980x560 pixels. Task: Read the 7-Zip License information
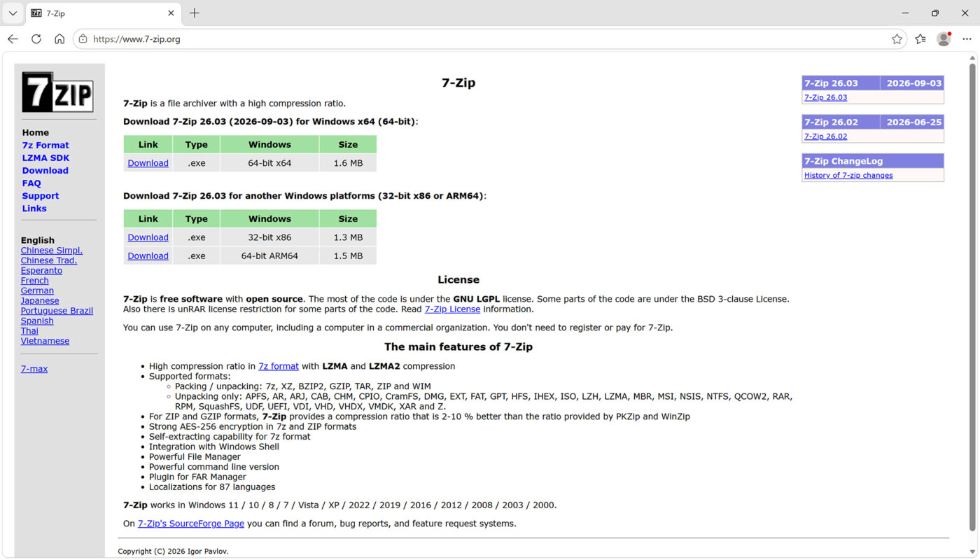point(452,309)
